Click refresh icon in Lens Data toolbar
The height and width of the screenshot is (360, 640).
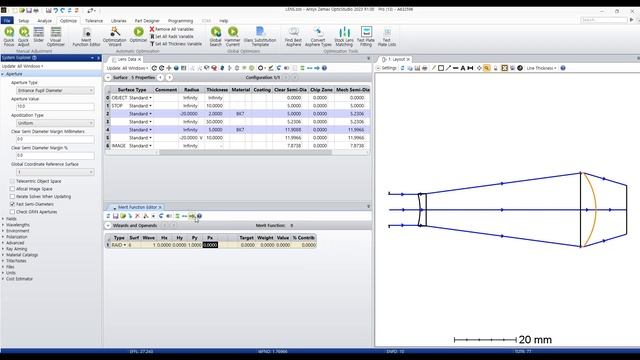pyautogui.click(x=154, y=68)
